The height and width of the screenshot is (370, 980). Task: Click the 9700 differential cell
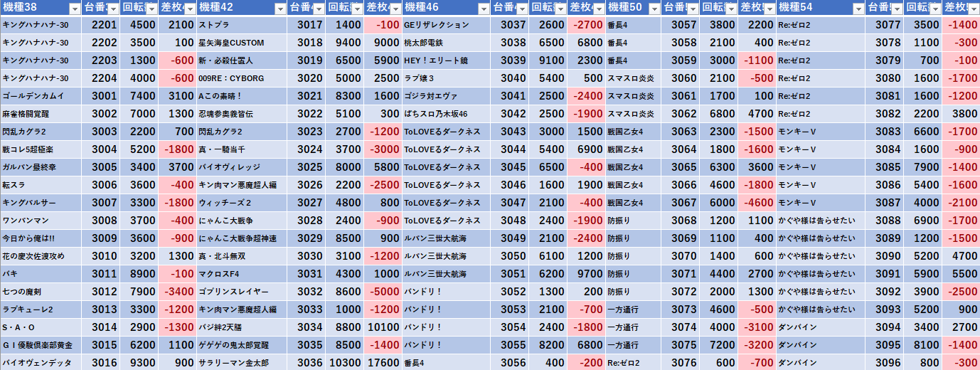click(587, 273)
